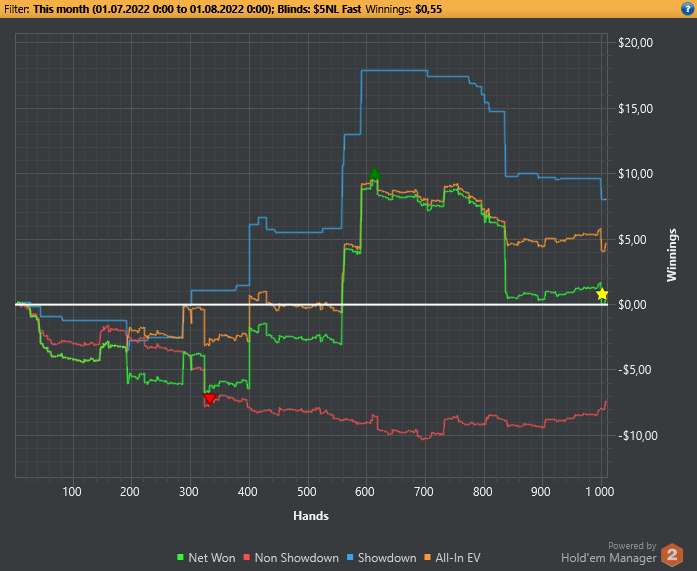Click the 700 hands axis label

pos(424,491)
